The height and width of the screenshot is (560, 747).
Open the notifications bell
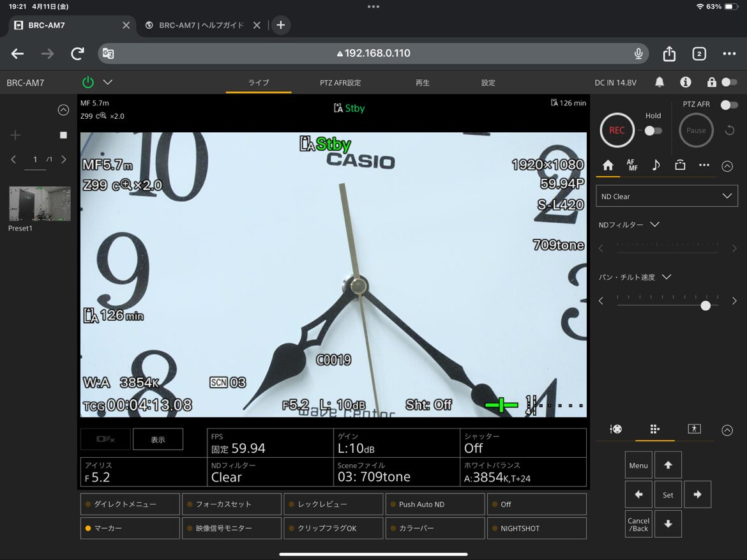pyautogui.click(x=660, y=82)
